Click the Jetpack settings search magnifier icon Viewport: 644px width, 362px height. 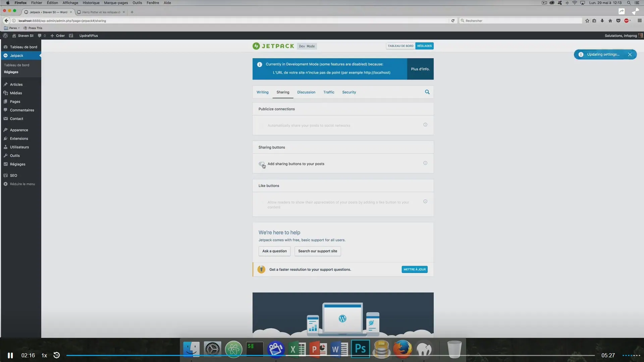tap(427, 92)
